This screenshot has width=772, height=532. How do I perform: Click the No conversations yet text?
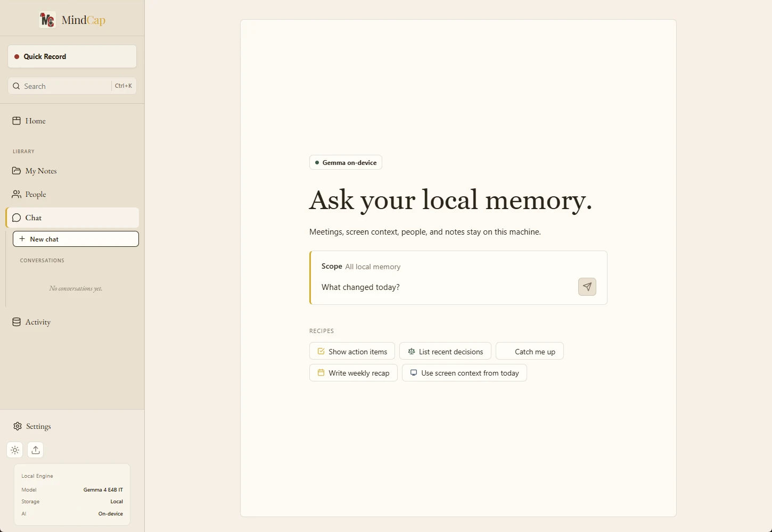pos(76,288)
